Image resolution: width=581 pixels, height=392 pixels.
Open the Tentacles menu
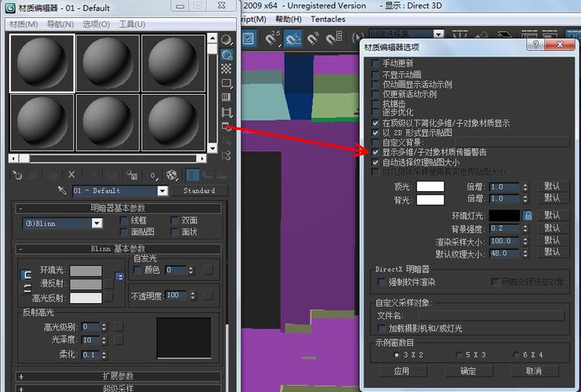click(x=328, y=19)
